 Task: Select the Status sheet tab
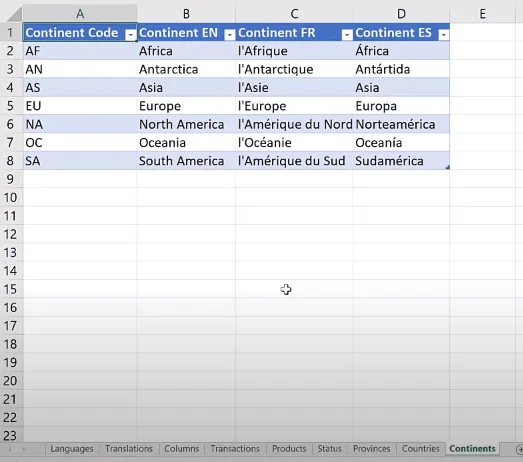pyautogui.click(x=329, y=449)
